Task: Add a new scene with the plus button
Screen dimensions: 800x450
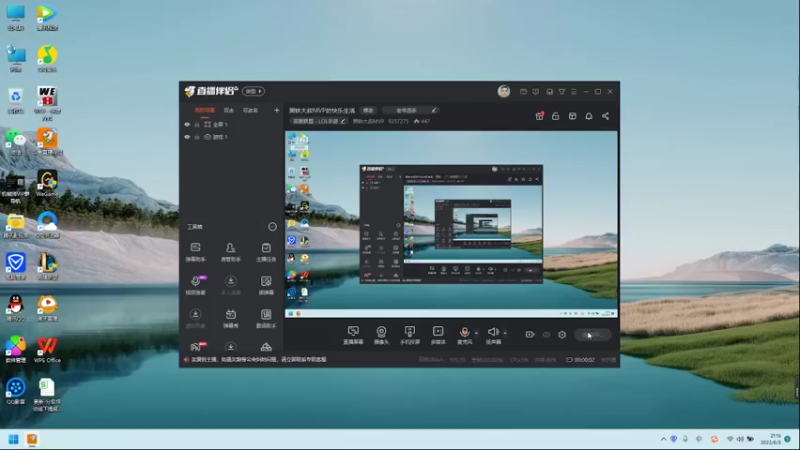Action: click(277, 110)
